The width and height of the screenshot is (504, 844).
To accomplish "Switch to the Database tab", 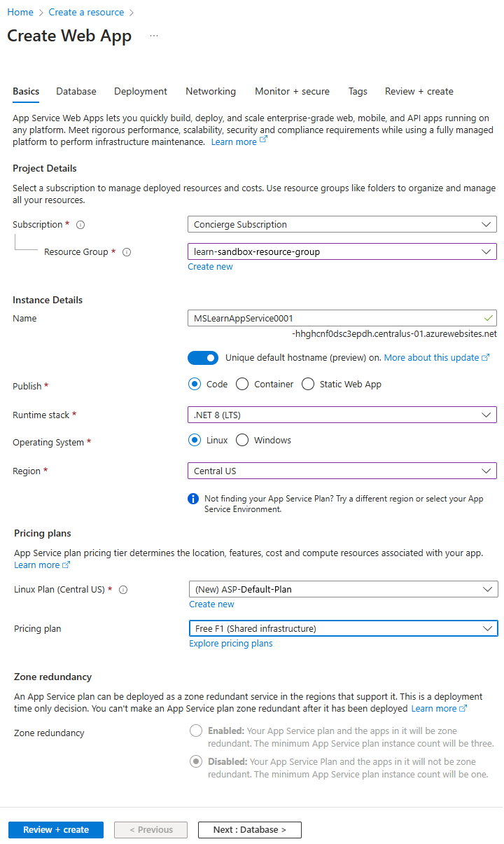I will pos(76,91).
